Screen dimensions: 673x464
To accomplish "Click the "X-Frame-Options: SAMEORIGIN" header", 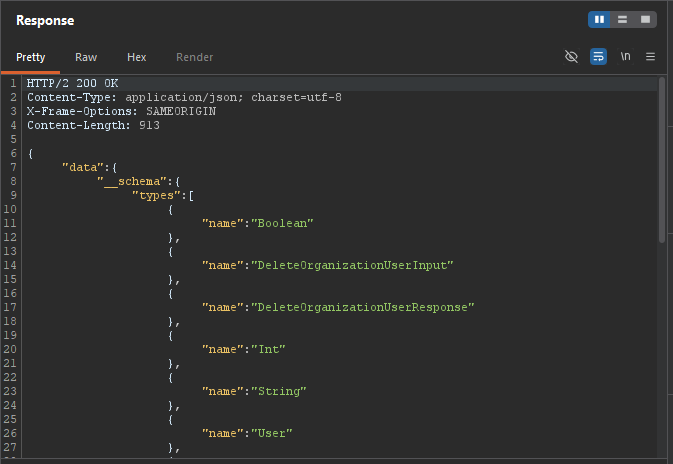I will (121, 112).
